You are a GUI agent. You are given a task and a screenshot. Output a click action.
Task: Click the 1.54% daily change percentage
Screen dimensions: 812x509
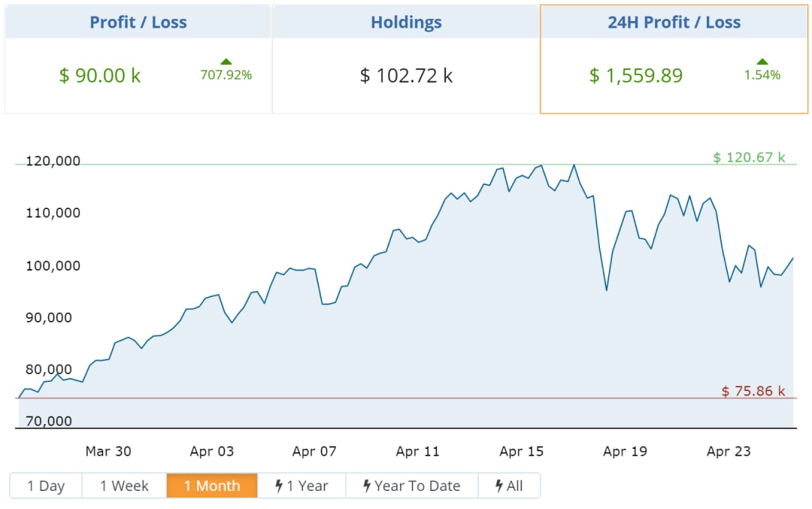click(762, 75)
